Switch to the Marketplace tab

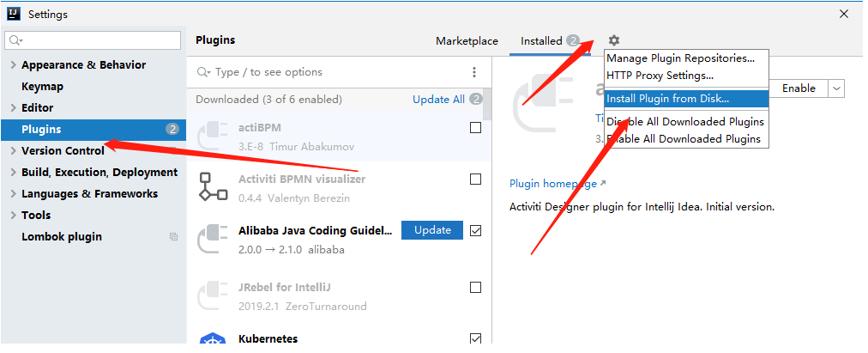point(467,41)
